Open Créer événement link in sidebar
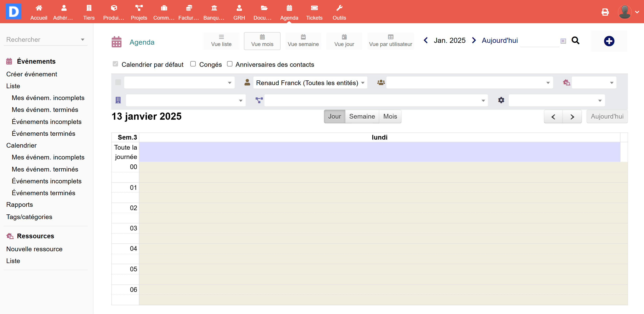Screen dimensions: 644x314 (x=32, y=74)
